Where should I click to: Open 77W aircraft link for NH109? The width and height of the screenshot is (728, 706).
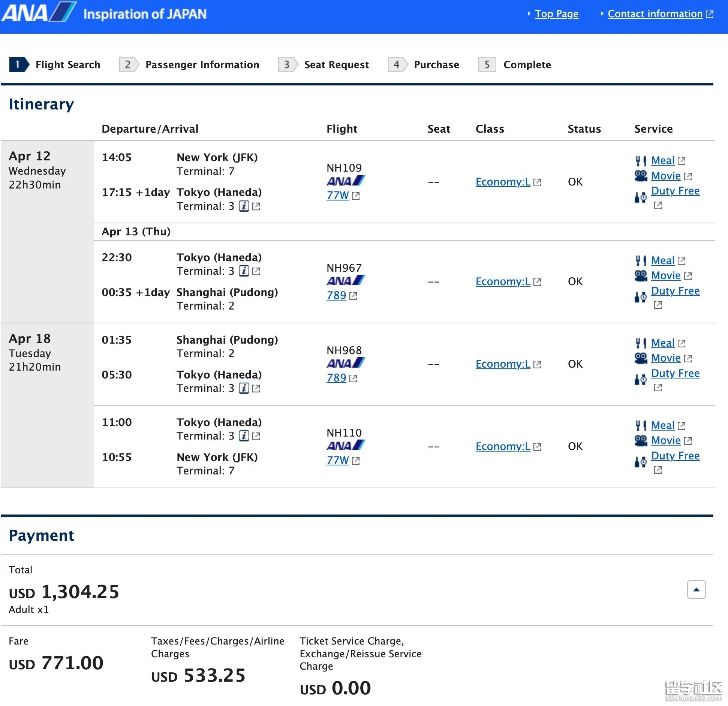pos(338,195)
